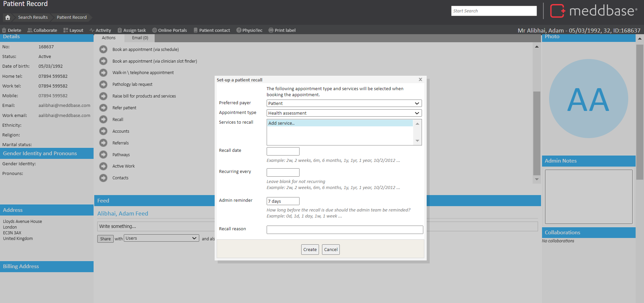
Task: Click the Delete trash icon in toolbar
Action: coord(4,30)
